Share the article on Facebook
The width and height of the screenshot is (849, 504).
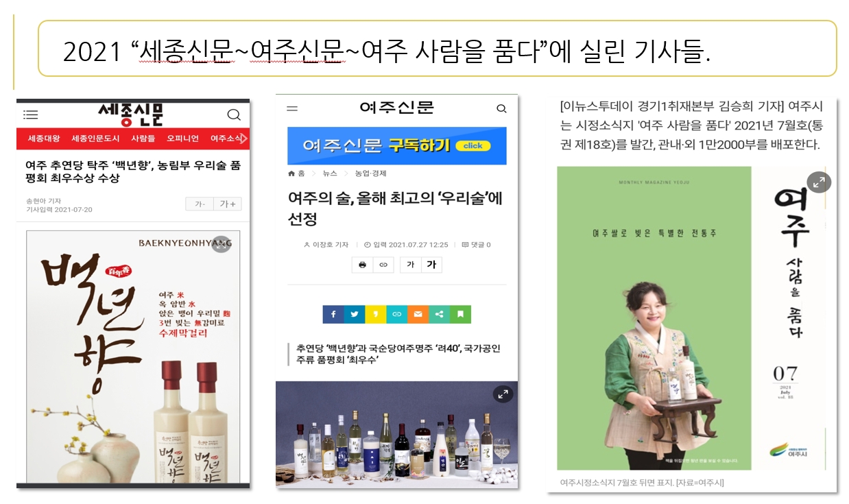pyautogui.click(x=333, y=314)
